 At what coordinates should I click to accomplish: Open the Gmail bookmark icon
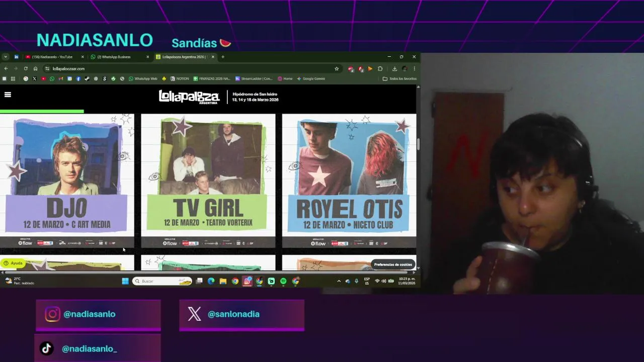[61, 78]
